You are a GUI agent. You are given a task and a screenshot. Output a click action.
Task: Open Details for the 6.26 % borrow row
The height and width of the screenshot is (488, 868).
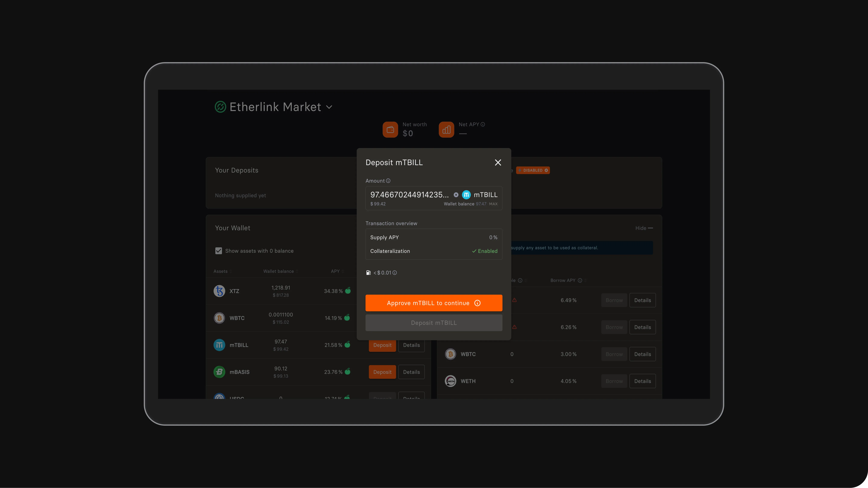pyautogui.click(x=643, y=327)
